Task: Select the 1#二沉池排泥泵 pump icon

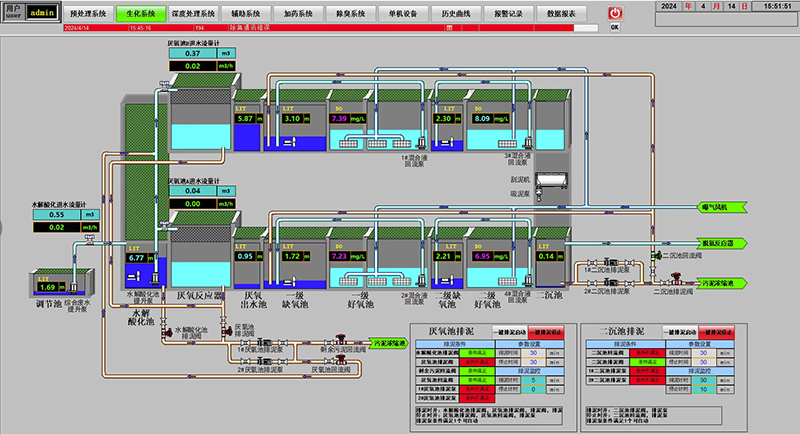Action: [x=611, y=263]
